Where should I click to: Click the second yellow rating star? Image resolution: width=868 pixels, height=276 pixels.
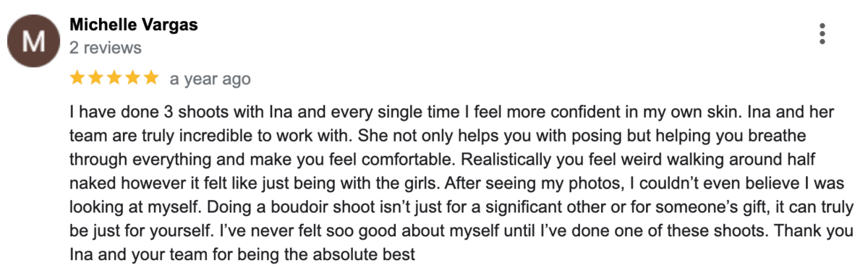(95, 77)
